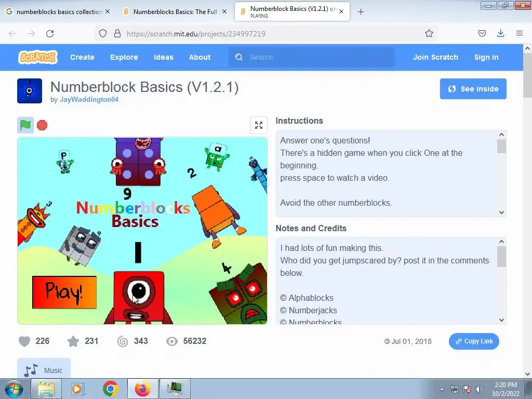The width and height of the screenshot is (532, 399).
Task: Open the About page
Action: tap(200, 57)
